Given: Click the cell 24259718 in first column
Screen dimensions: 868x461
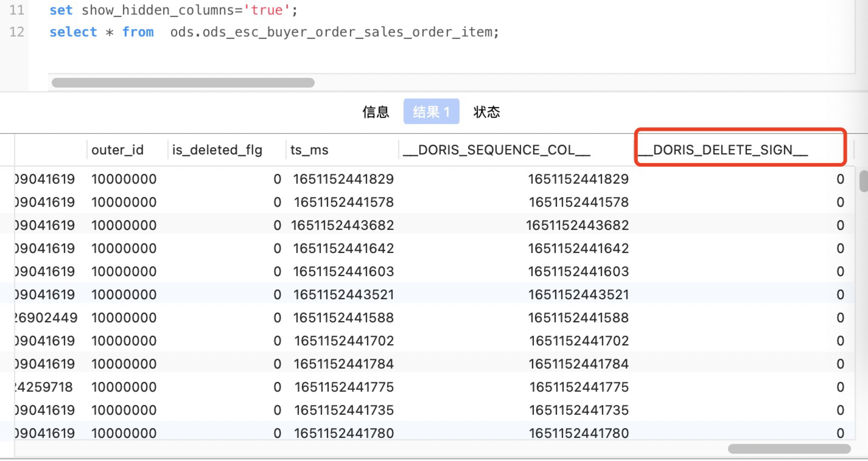Looking at the screenshot, I should pos(44,387).
